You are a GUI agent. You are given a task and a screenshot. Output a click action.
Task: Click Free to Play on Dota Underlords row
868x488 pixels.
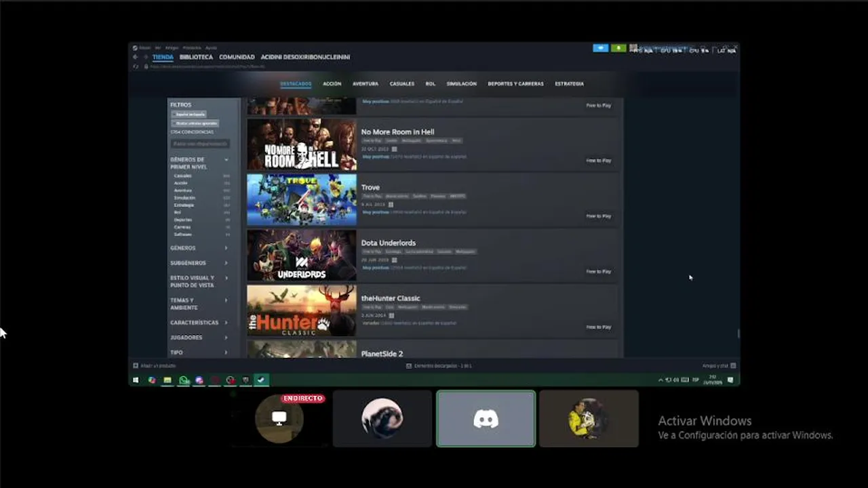coord(599,272)
